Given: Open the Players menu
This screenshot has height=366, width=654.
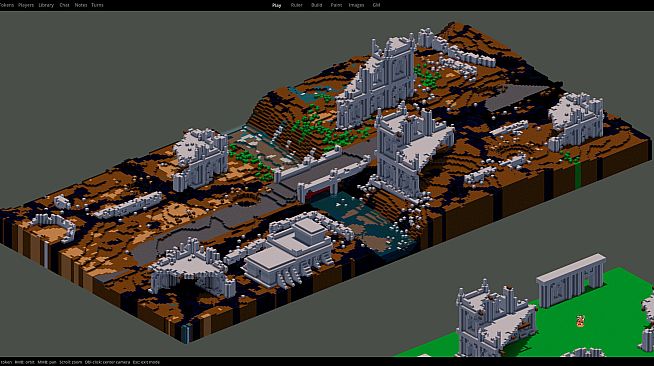Looking at the screenshot, I should coord(26,5).
